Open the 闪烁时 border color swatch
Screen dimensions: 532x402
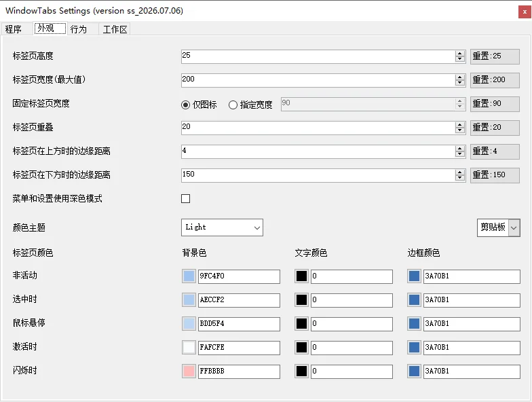(414, 371)
